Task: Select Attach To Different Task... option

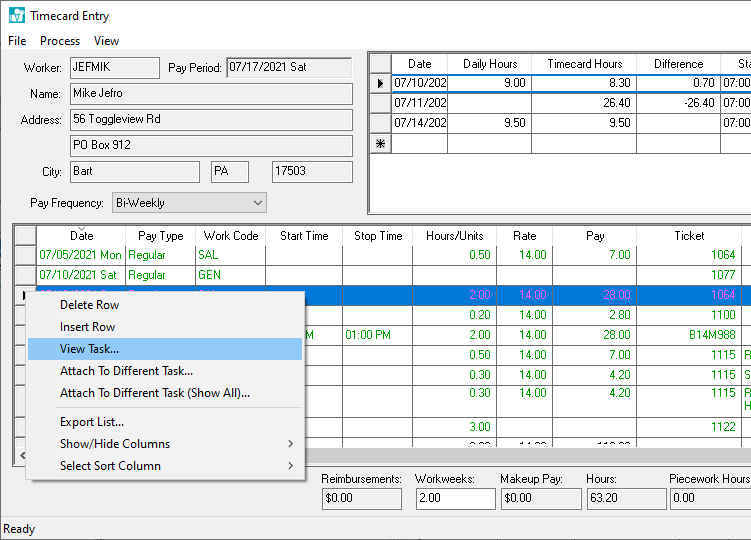Action: tap(126, 371)
